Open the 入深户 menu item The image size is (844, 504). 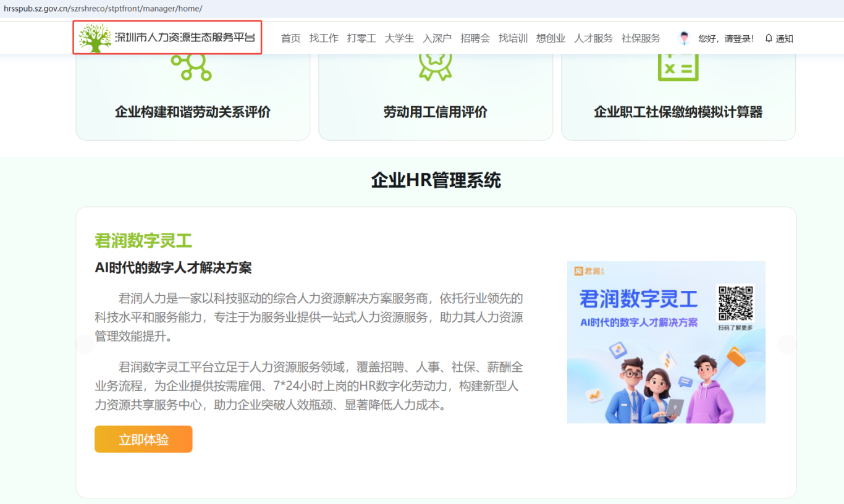tap(437, 38)
